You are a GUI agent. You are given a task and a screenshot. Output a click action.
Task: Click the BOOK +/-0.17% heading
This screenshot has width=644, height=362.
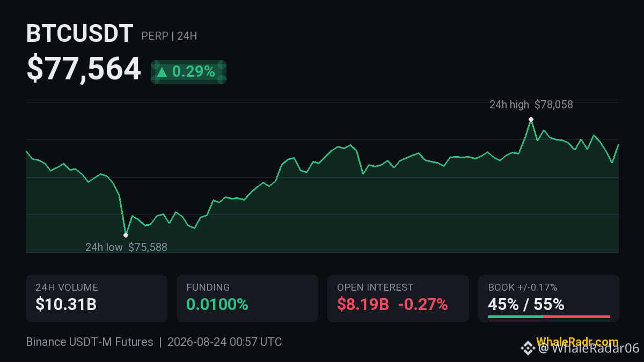523,287
